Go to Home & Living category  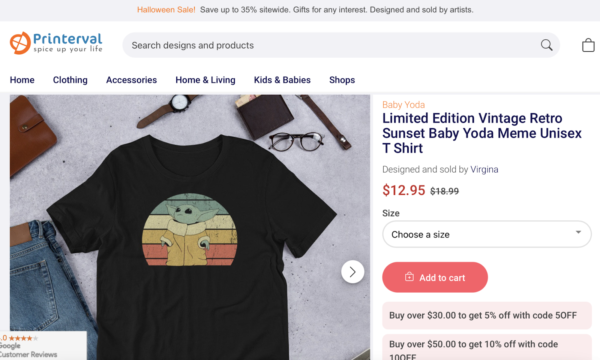(x=205, y=80)
